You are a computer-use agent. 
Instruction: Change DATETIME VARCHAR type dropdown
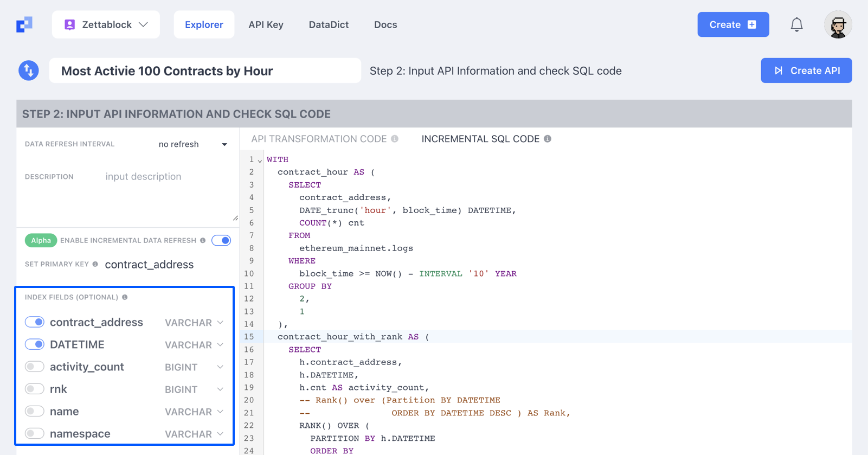pos(194,345)
